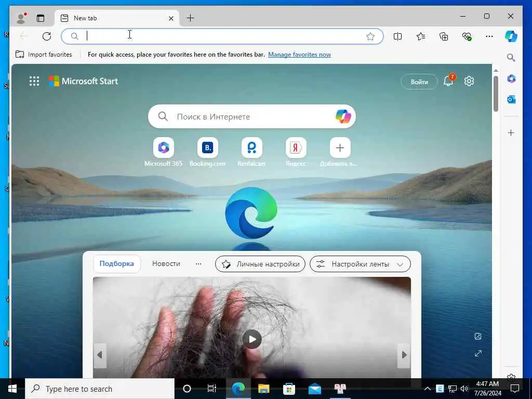
Task: Open Яндекс quick link tile
Action: [x=296, y=152]
